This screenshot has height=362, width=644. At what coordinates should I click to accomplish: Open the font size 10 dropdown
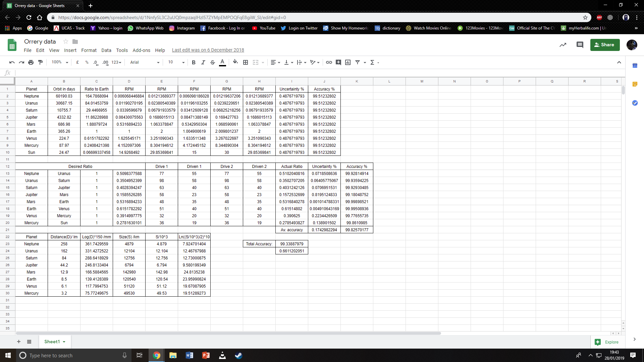click(176, 62)
